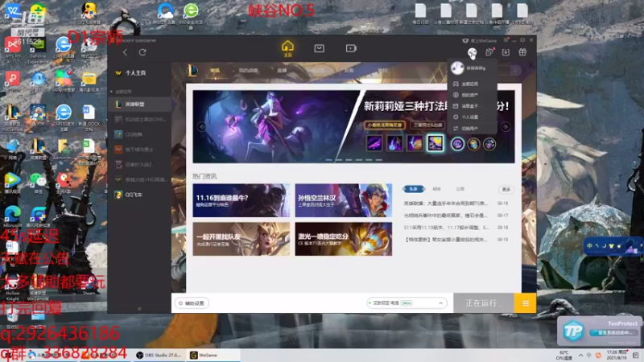Viewport: 644px width, 362px height.
Task: Open the WeGame download manager icon
Action: (506, 52)
